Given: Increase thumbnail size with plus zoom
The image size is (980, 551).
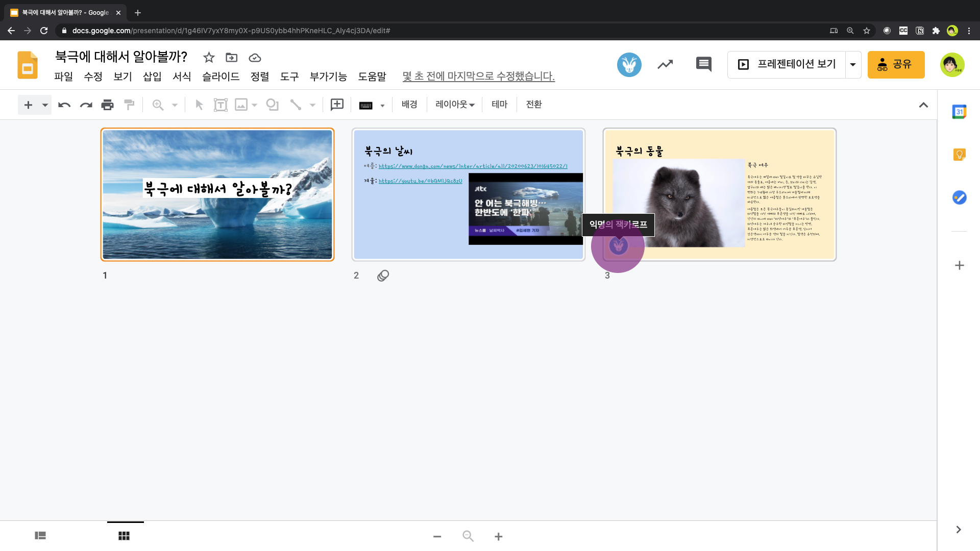Looking at the screenshot, I should click(x=499, y=537).
